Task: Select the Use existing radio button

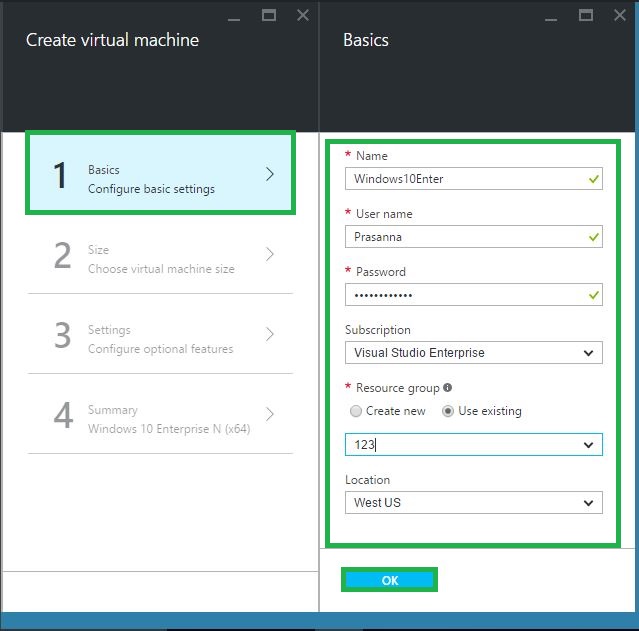Action: [x=447, y=411]
